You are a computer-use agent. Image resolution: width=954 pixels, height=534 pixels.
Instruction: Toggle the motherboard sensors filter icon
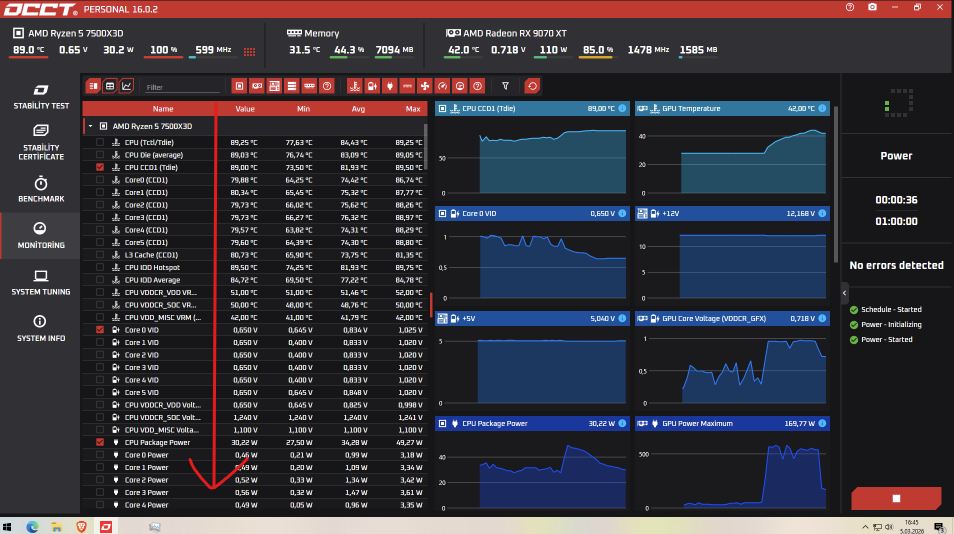[x=274, y=86]
